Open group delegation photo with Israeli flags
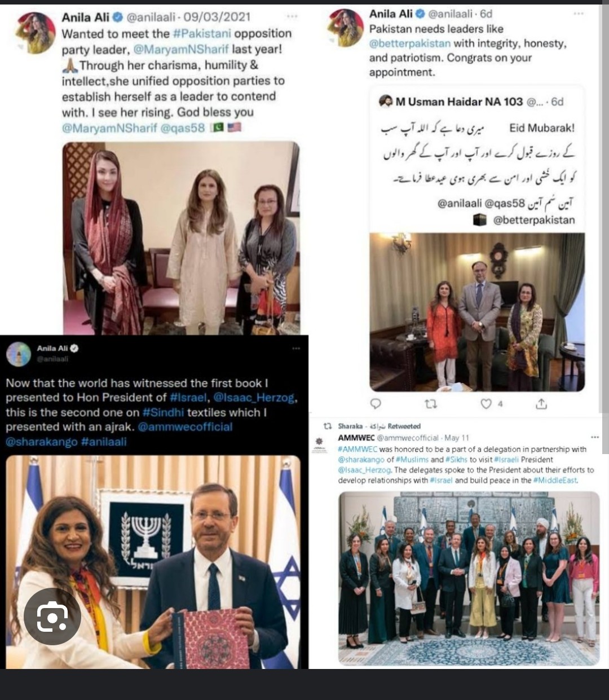 click(x=469, y=578)
